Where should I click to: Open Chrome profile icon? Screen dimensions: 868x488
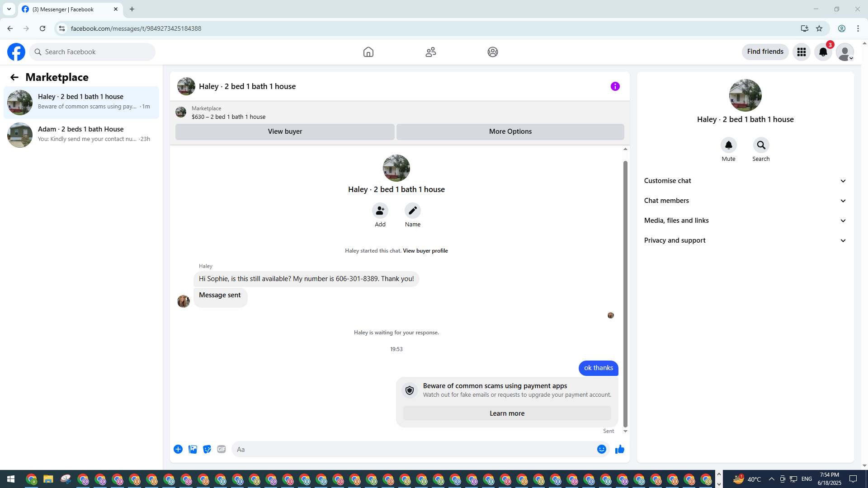point(842,28)
